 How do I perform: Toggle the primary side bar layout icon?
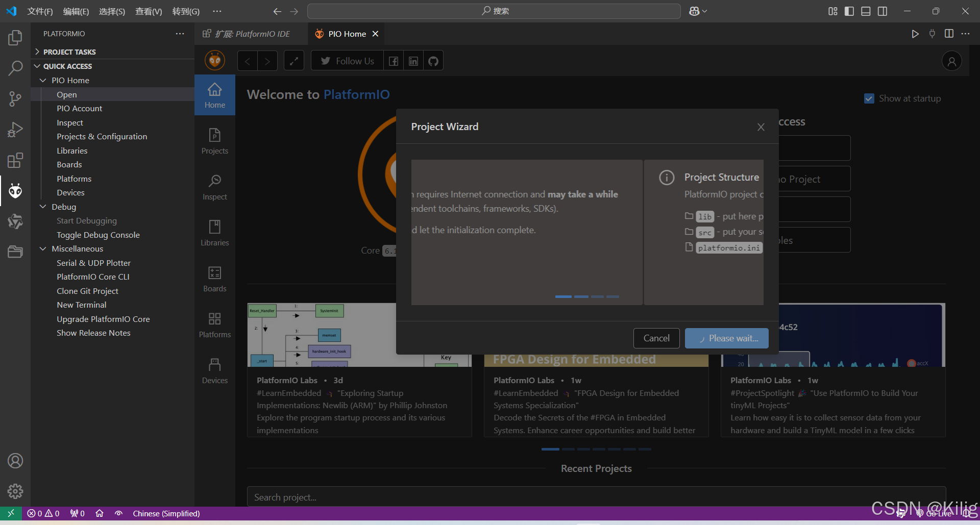pyautogui.click(x=849, y=11)
